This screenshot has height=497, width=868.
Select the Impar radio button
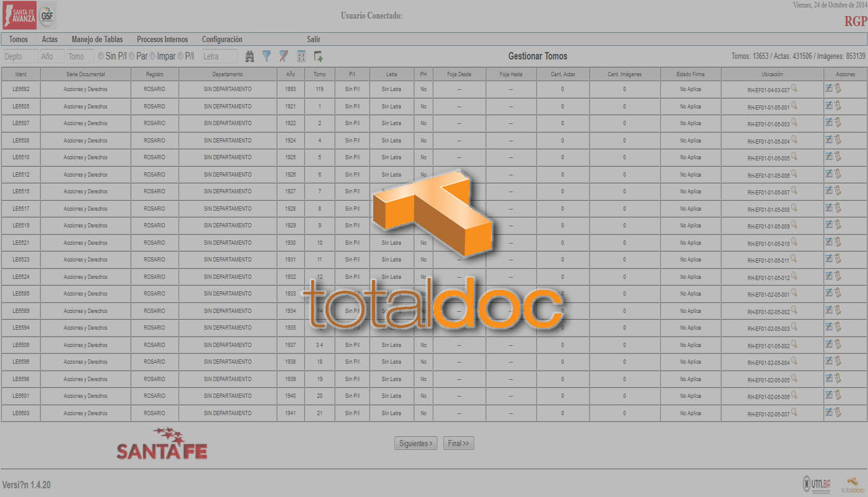click(x=153, y=56)
